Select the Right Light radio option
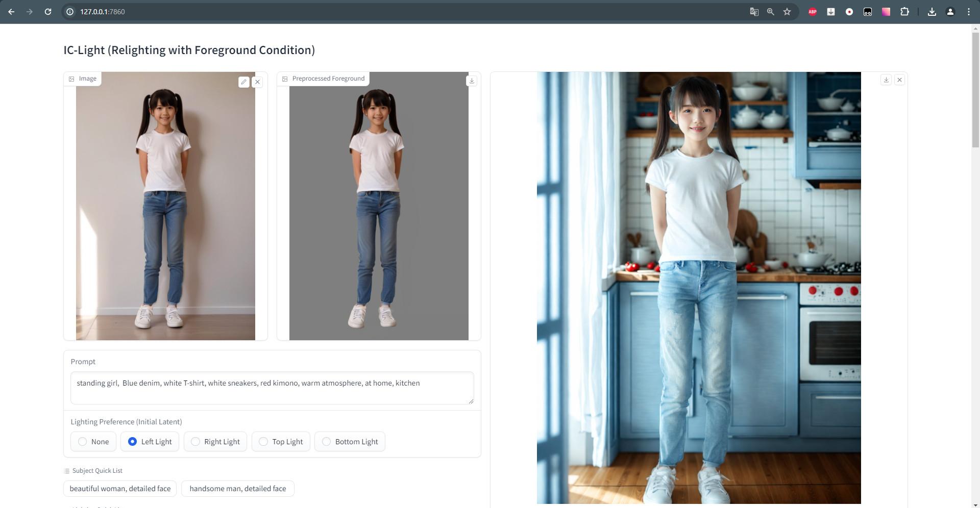Screen dimensions: 980x508 [215, 442]
